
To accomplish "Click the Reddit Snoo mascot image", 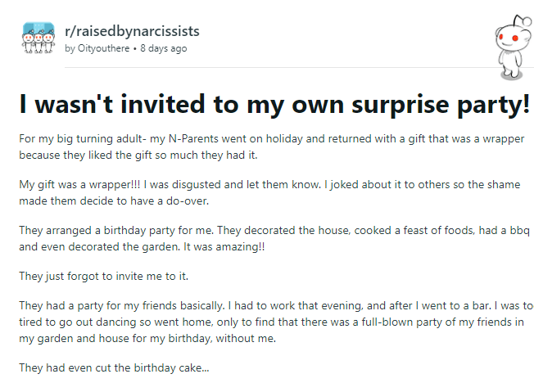I will pos(514,47).
